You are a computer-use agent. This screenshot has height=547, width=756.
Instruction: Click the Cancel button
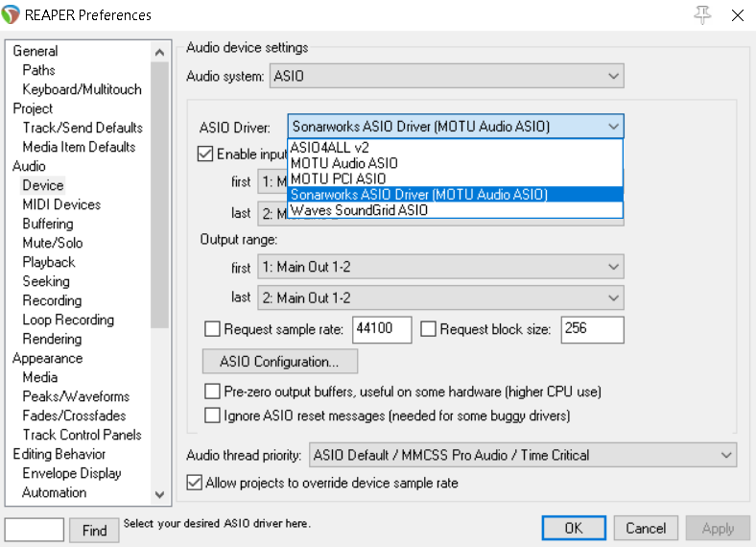646,528
